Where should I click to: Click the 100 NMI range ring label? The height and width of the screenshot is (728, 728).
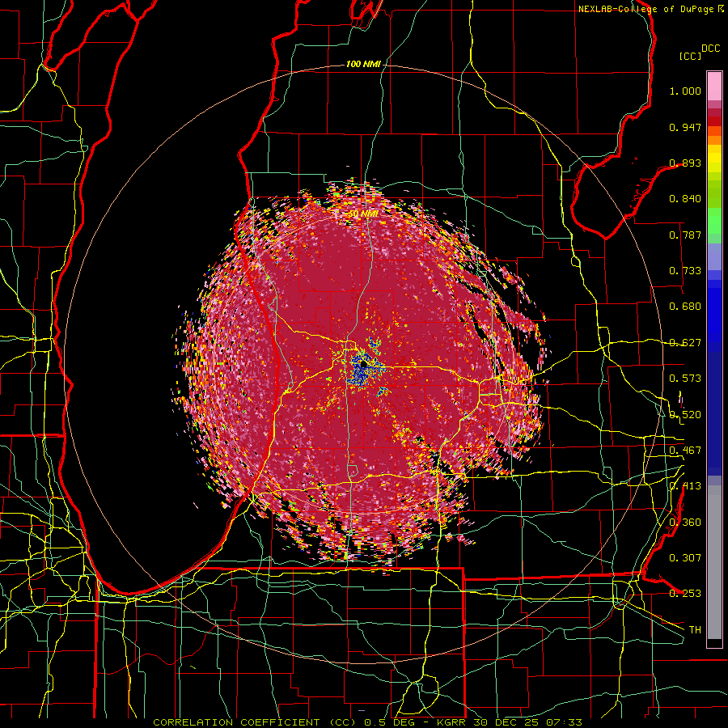363,64
